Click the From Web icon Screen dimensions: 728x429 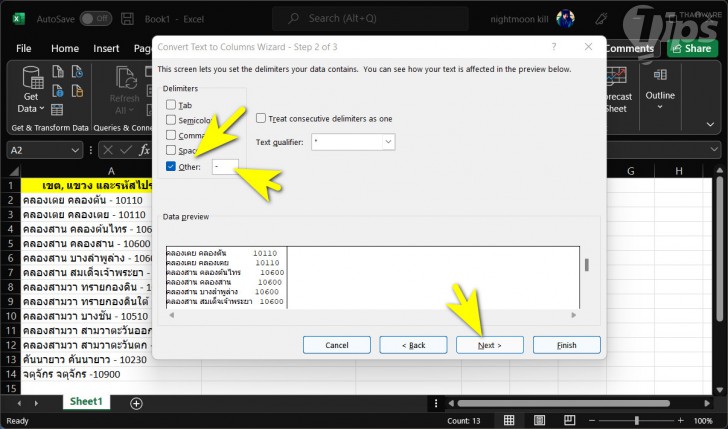click(x=58, y=91)
